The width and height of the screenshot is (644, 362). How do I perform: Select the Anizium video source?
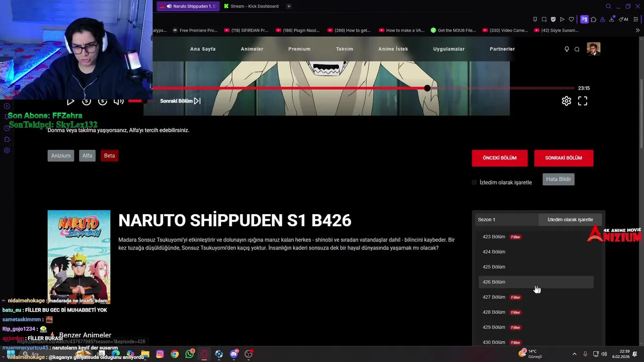point(61,156)
